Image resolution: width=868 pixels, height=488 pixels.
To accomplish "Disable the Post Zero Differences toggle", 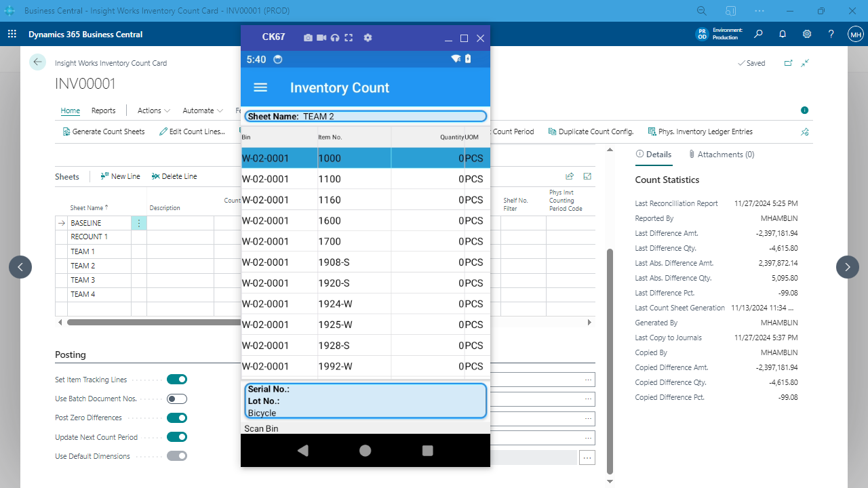I will tap(177, 418).
